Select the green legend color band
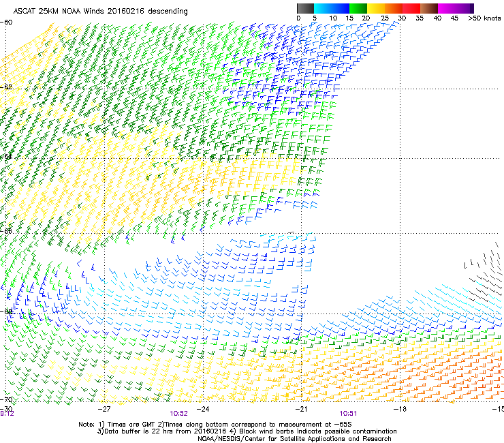This screenshot has width=504, height=443. [x=358, y=8]
